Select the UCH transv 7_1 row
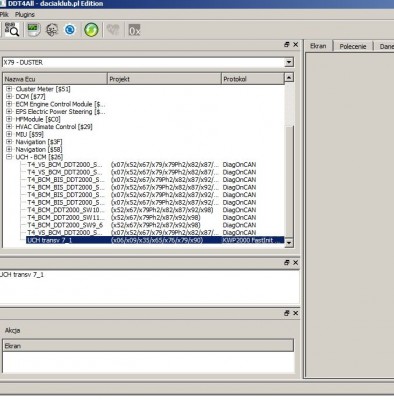Screen dimensions: 394x400 point(155,240)
